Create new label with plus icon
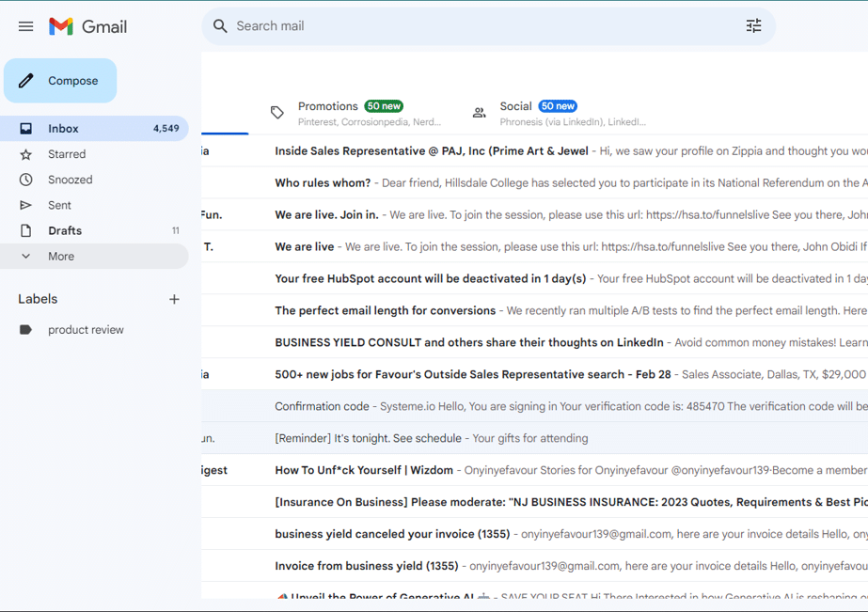This screenshot has width=868, height=612. 174,299
